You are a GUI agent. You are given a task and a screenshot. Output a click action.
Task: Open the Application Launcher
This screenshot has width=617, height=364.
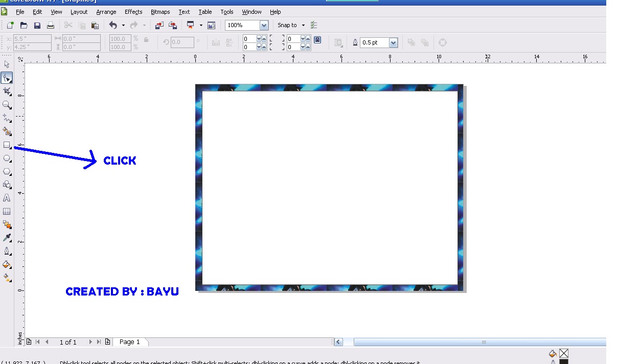point(191,25)
